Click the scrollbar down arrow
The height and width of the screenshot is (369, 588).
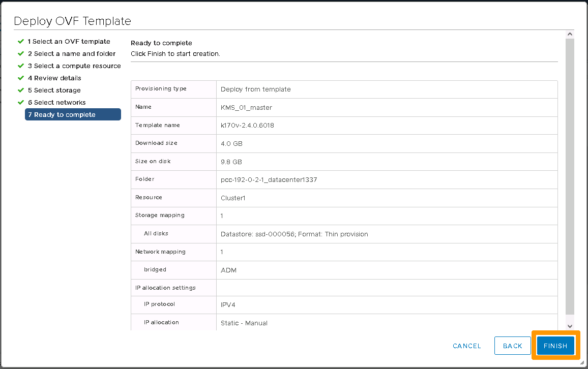pyautogui.click(x=570, y=326)
